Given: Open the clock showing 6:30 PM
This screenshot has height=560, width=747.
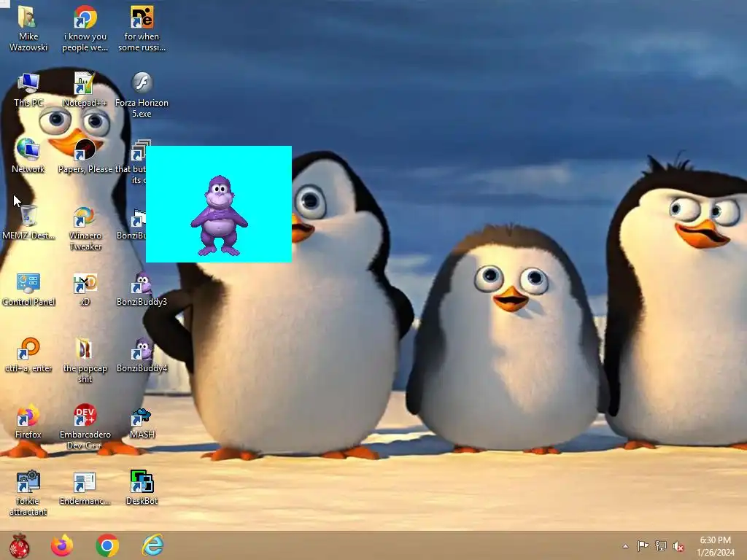Looking at the screenshot, I should click(x=715, y=546).
